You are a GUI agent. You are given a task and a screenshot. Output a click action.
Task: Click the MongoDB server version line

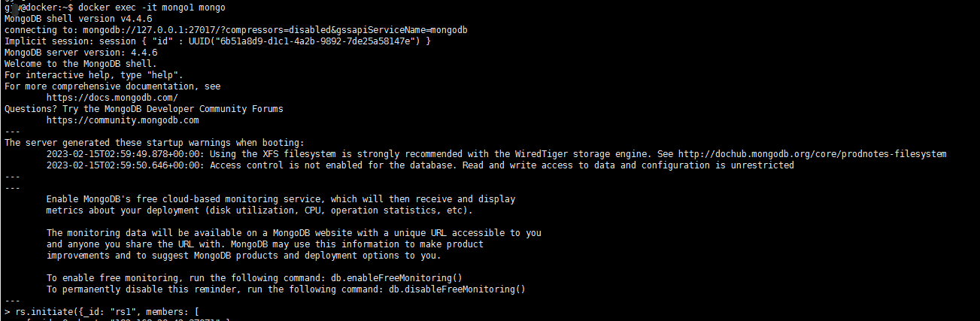[80, 53]
